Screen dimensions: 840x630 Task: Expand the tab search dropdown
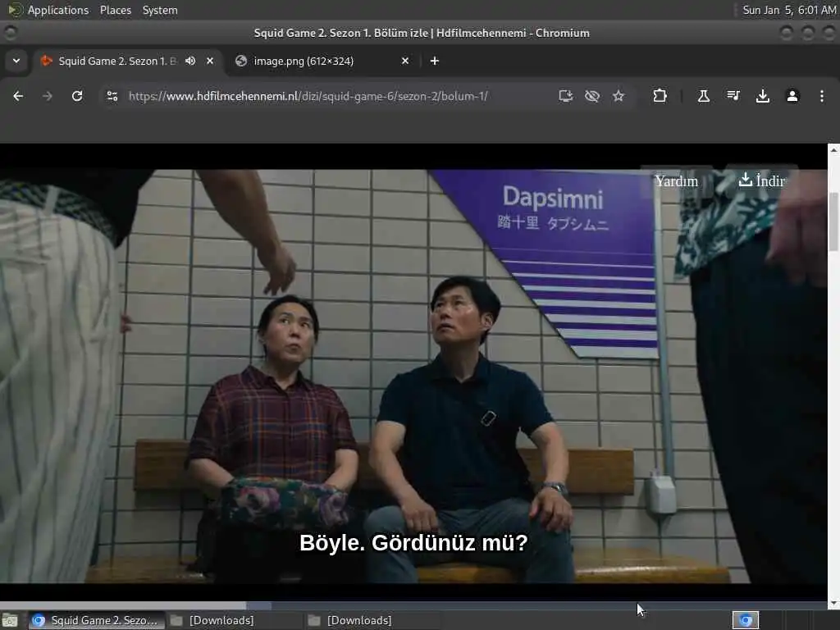(16, 61)
